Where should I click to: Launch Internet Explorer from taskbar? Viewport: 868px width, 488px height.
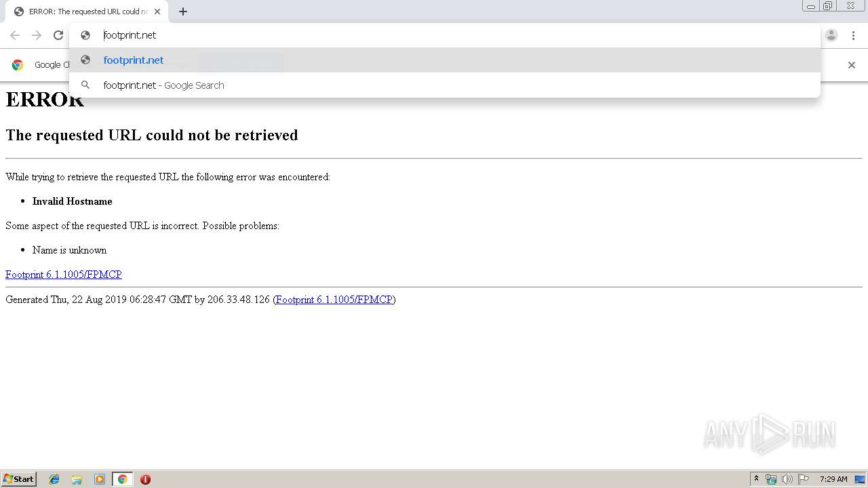click(x=54, y=479)
